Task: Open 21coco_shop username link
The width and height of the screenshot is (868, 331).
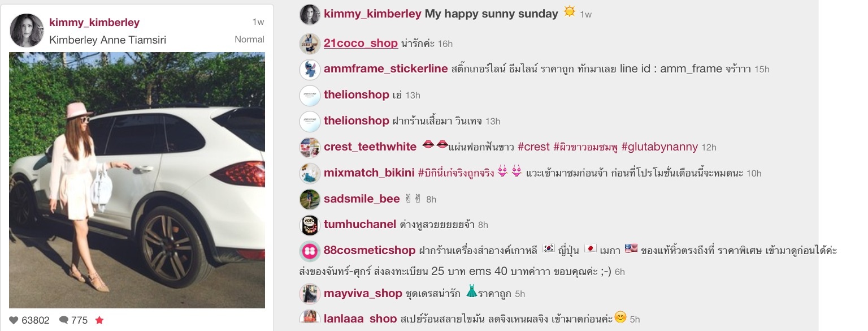Action: click(x=361, y=44)
